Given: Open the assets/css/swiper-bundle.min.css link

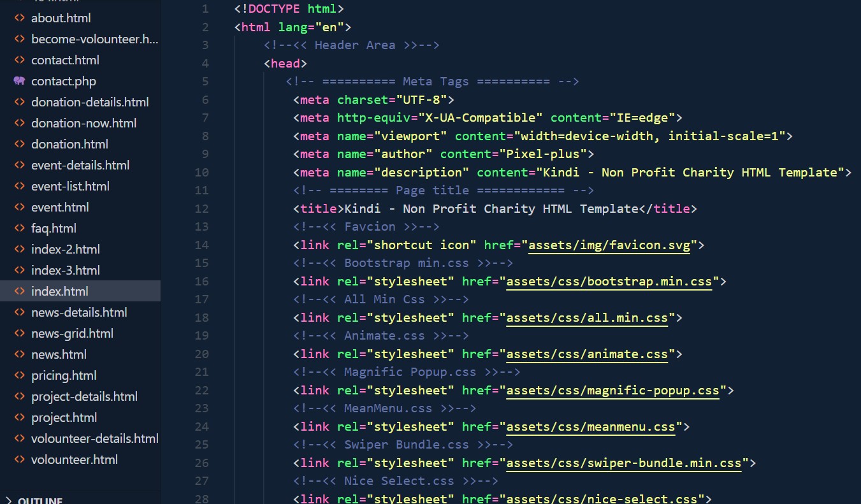Looking at the screenshot, I should point(624,463).
